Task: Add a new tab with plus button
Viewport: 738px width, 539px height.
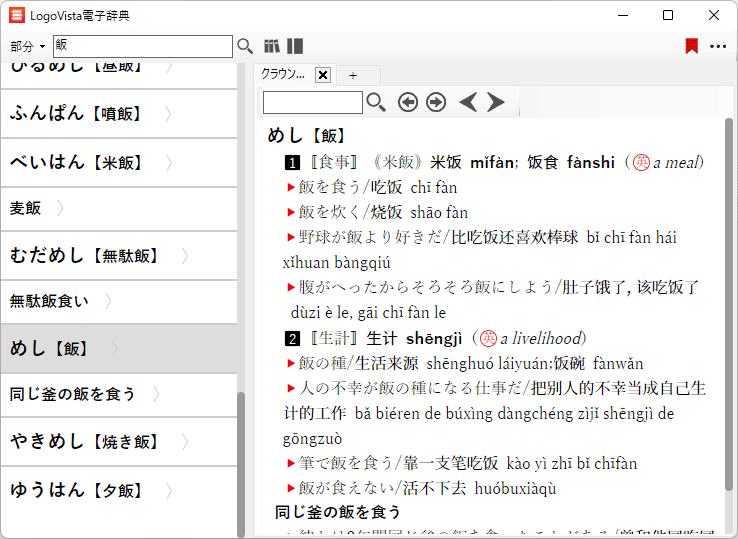Action: [x=351, y=75]
